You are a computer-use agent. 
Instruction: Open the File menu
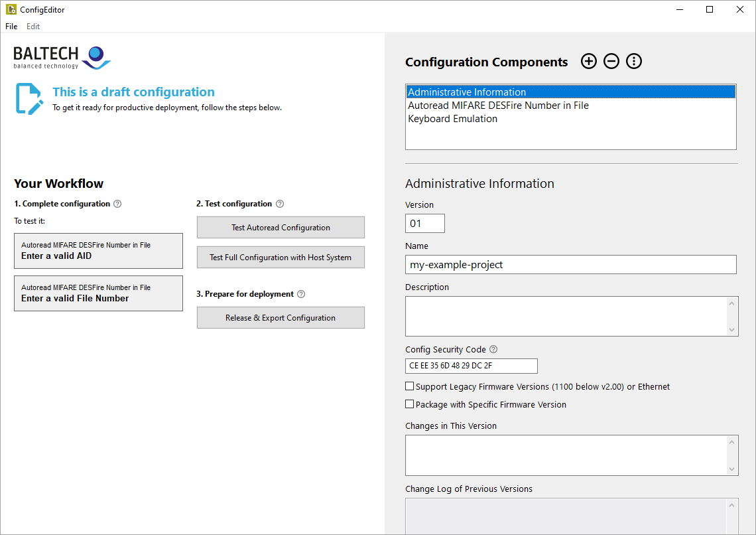coord(11,26)
